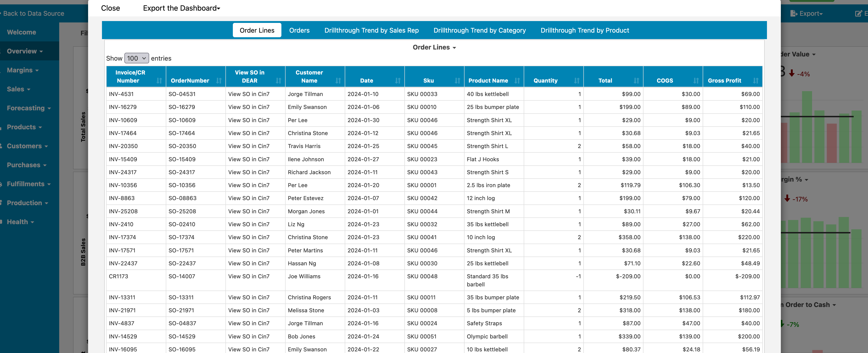Screen dimensions: 868x353
Task: Sort table by Customer Name arrows
Action: click(338, 81)
